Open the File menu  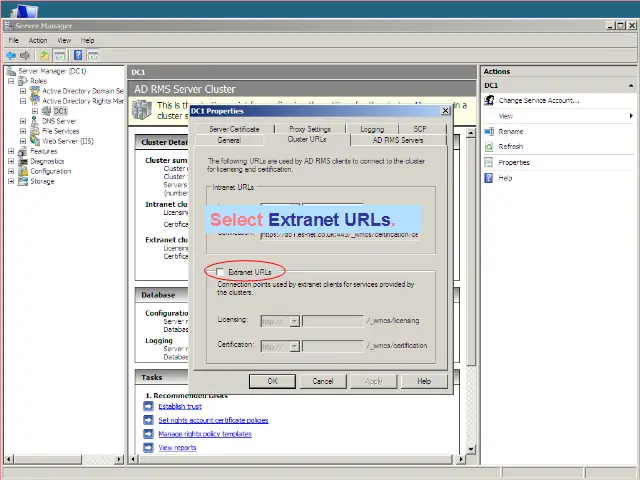pos(14,40)
